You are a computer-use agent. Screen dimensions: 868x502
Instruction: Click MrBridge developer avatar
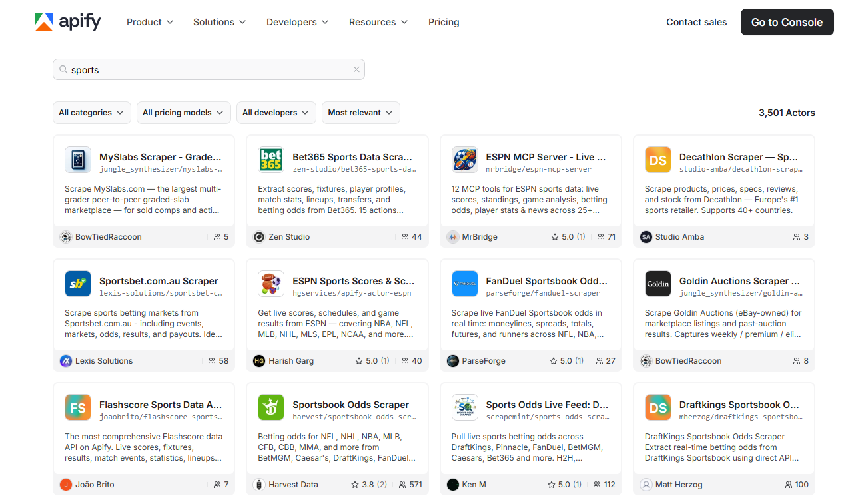point(453,237)
